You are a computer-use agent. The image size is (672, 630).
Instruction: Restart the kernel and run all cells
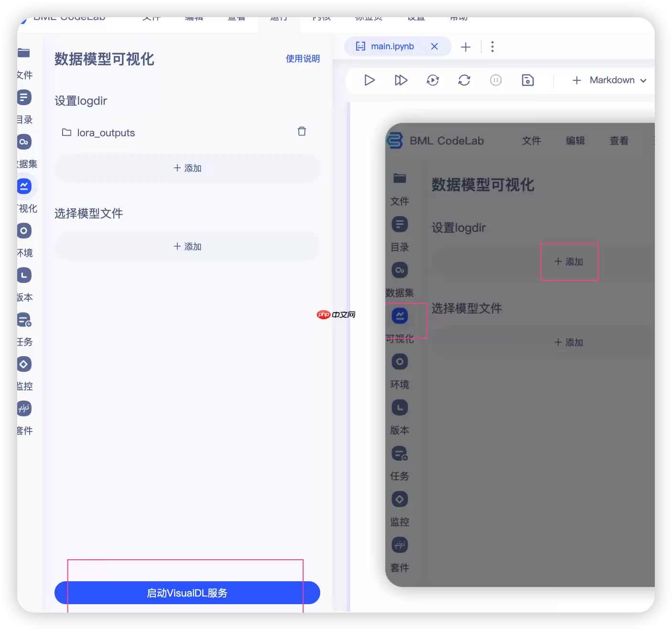point(433,80)
